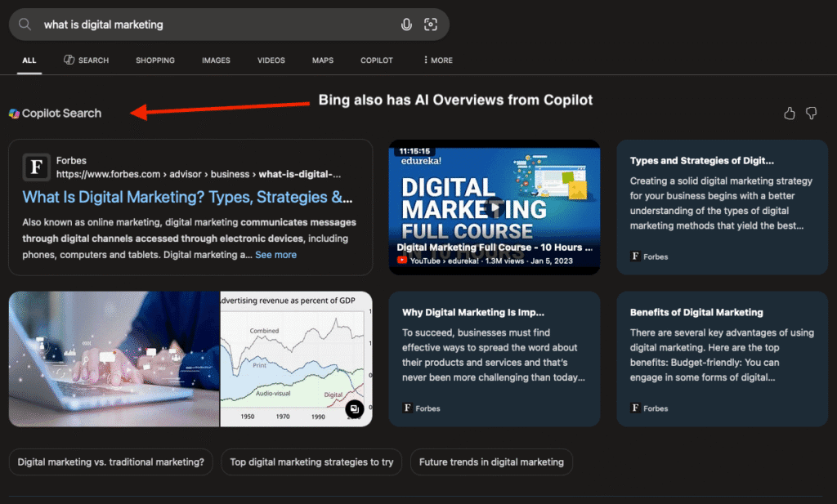Click the Copilot Search logo icon

pyautogui.click(x=15, y=114)
